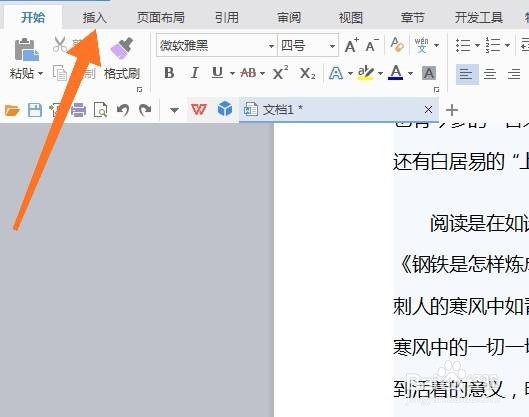Click the open folder icon
The image size is (529, 417).
click(12, 110)
